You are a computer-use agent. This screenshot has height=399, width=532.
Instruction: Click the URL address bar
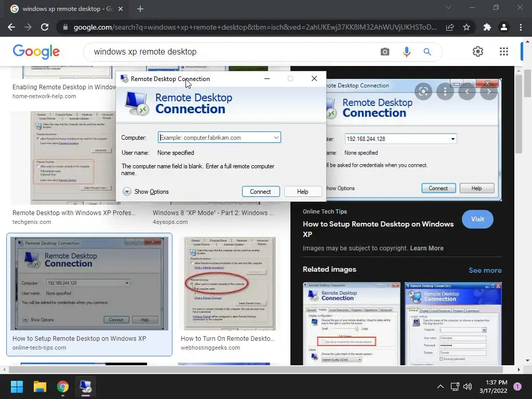(255, 27)
